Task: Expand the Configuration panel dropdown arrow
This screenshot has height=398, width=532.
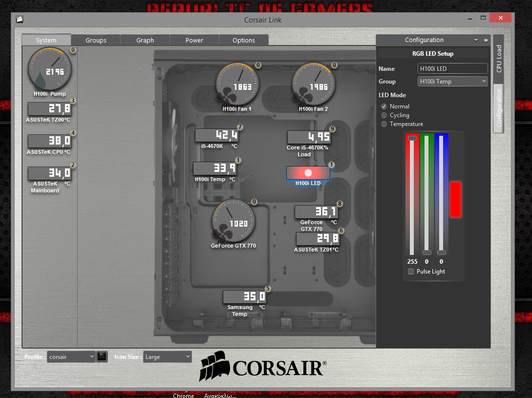Action: tap(476, 40)
